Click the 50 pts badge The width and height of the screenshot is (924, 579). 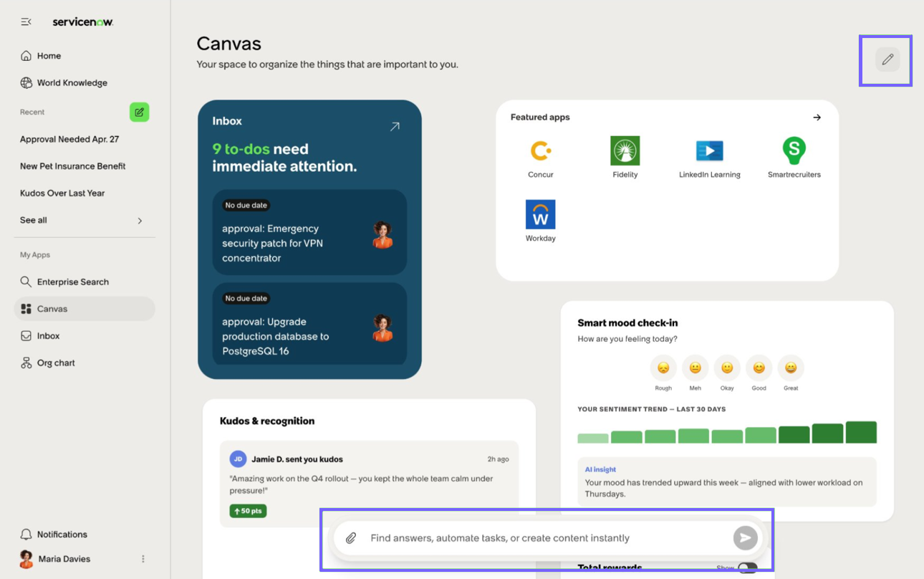click(x=248, y=511)
